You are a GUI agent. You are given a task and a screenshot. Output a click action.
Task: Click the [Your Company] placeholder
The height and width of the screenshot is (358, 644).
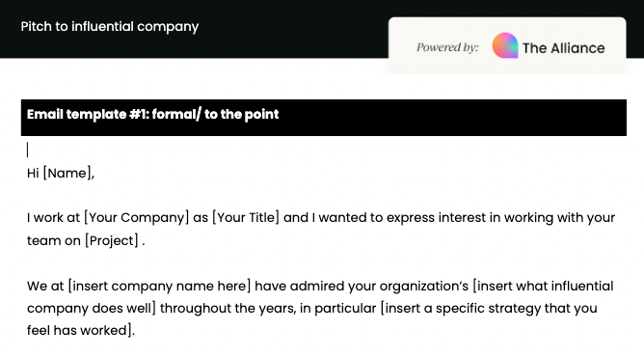(136, 217)
